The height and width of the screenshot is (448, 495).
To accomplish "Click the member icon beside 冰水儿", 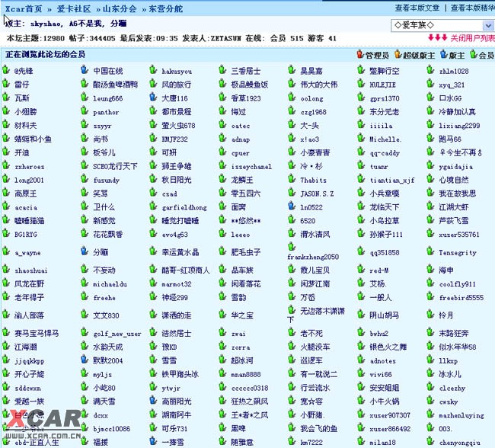I will click(x=430, y=373).
